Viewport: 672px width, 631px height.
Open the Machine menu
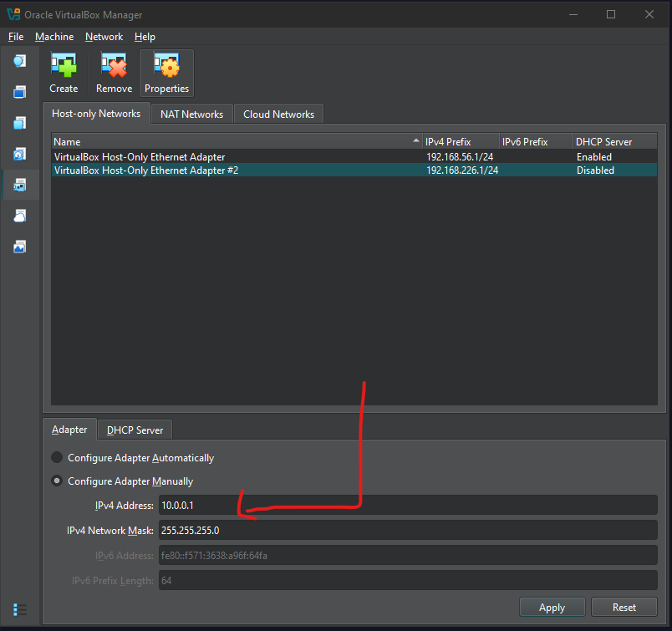[x=54, y=37]
